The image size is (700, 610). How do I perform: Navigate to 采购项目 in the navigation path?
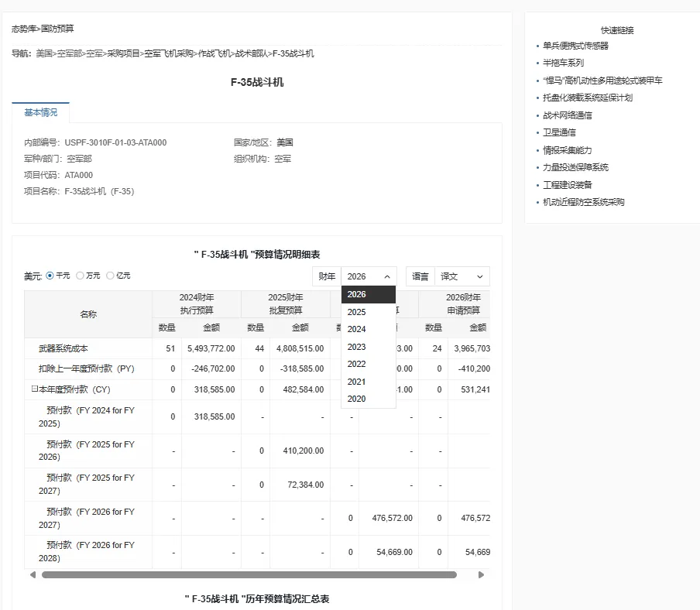123,53
